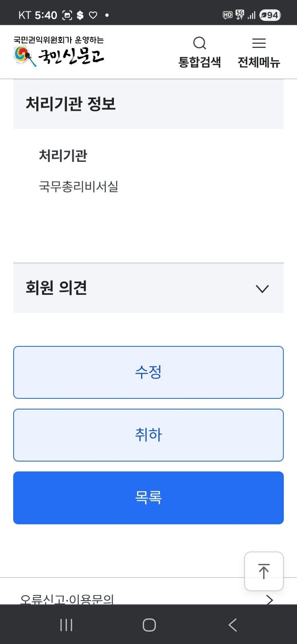Open the 통합검색 magnifier icon

click(200, 43)
